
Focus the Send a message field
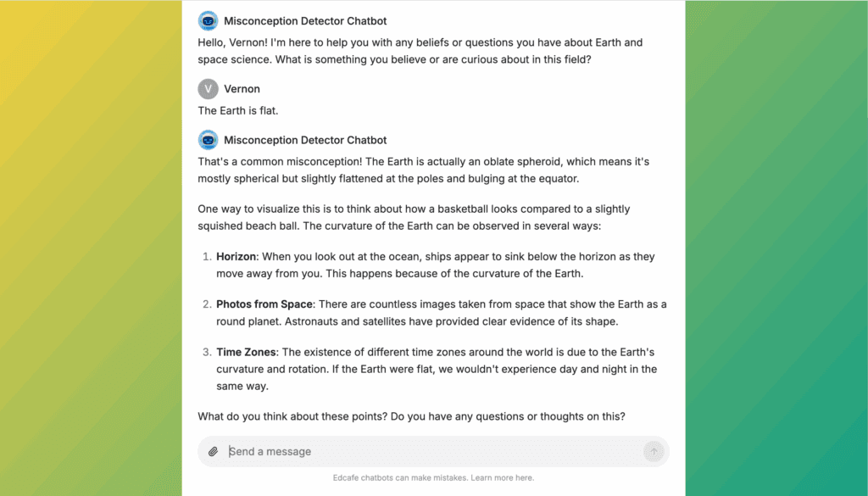[x=433, y=452]
